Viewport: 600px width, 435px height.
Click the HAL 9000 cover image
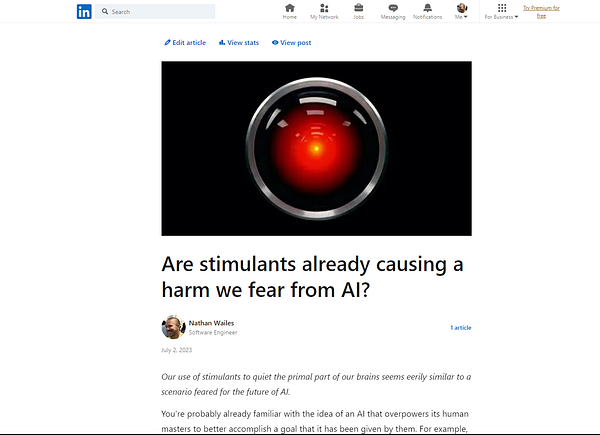(x=316, y=148)
